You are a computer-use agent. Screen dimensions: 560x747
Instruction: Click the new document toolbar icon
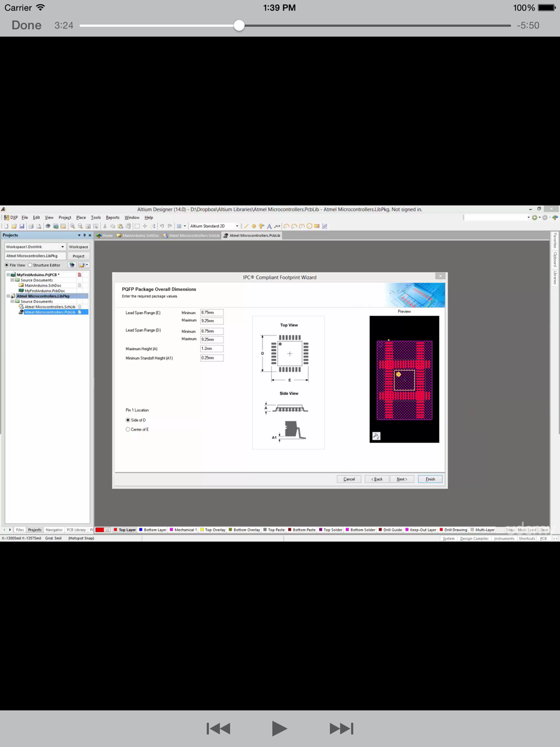coord(6,226)
